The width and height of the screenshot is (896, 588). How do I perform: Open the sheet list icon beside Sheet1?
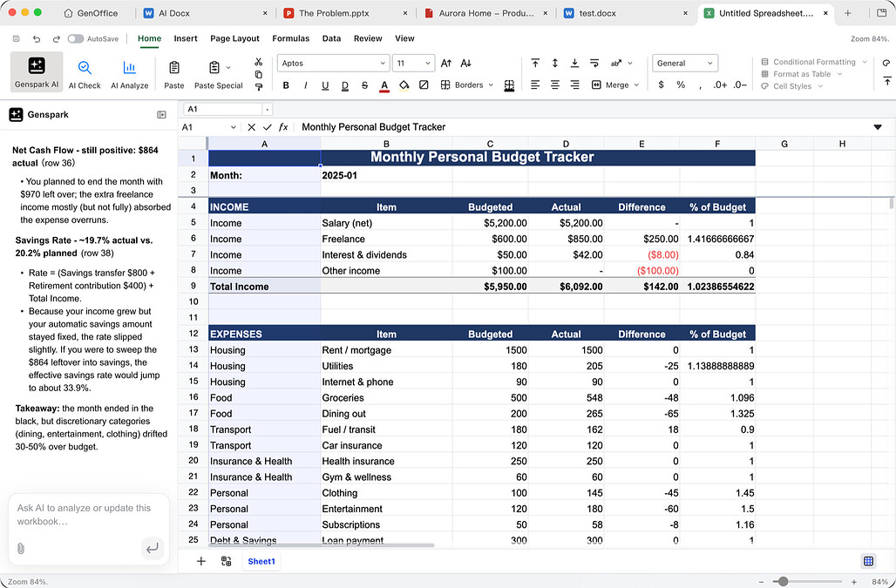click(x=227, y=561)
